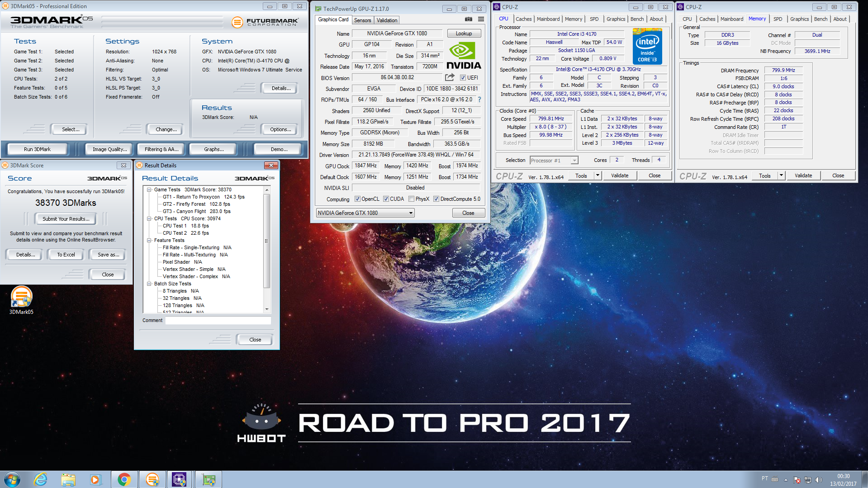Click the To Excel button
This screenshot has width=868, height=488.
pos(66,255)
